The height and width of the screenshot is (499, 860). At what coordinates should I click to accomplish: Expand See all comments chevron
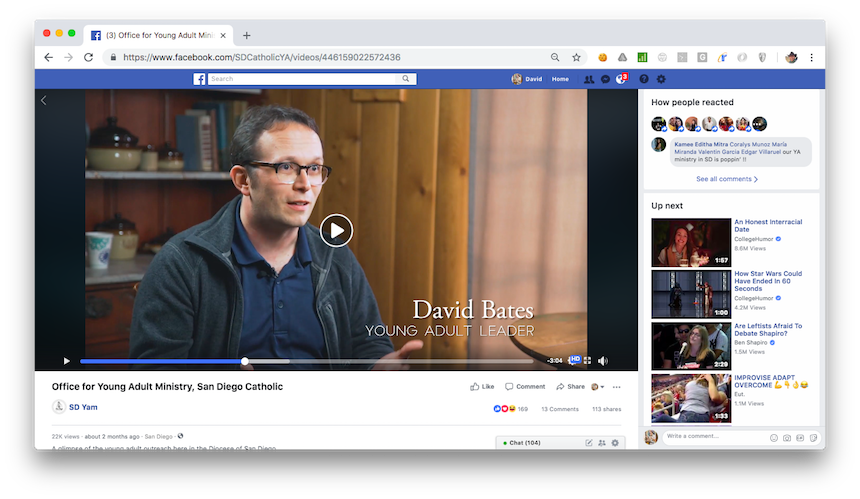(756, 179)
